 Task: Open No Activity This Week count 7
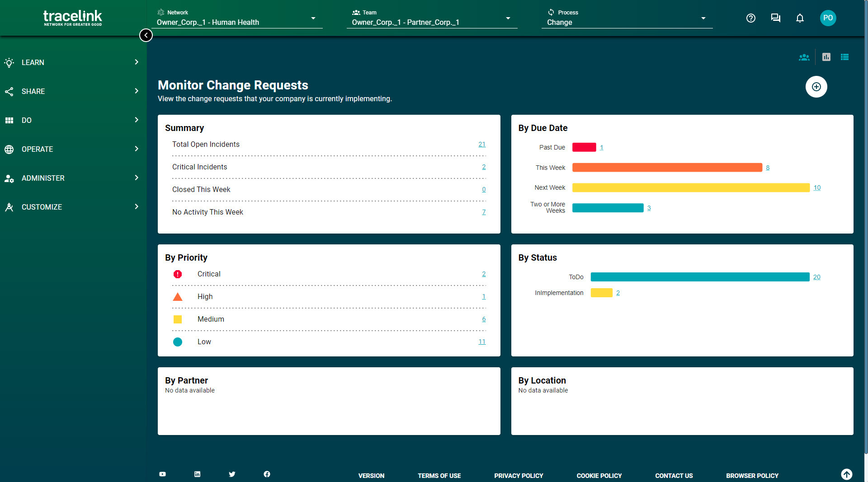click(x=484, y=212)
